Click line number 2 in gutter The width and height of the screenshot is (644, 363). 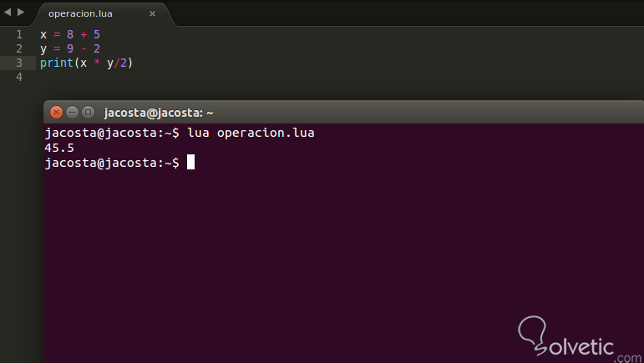(x=19, y=48)
